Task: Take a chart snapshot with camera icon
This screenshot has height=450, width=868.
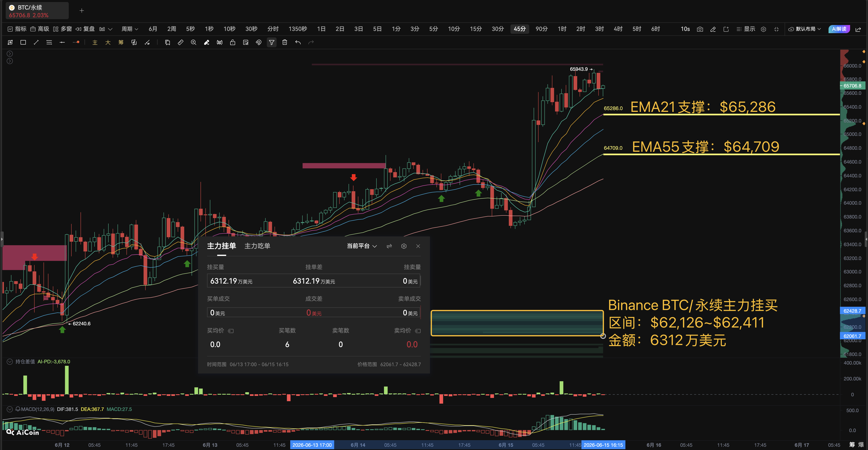Action: [700, 29]
